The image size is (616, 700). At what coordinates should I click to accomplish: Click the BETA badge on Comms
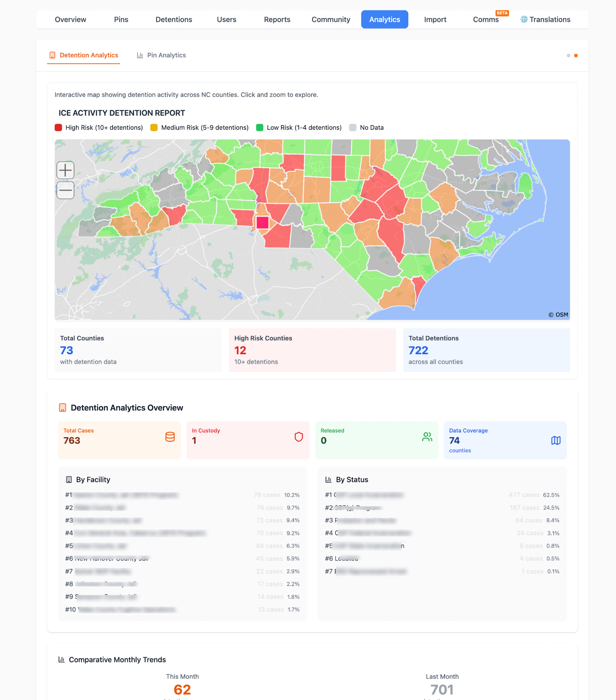tap(502, 13)
